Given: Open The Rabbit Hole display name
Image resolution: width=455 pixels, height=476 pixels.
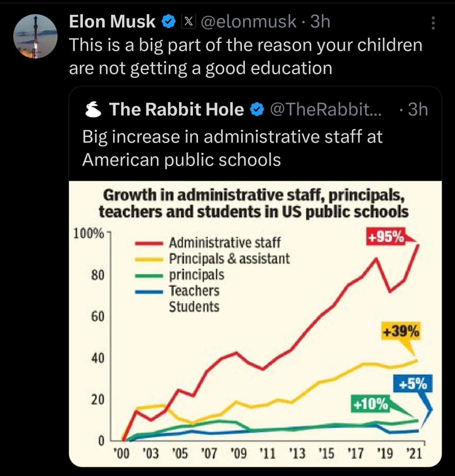Looking at the screenshot, I should pyautogui.click(x=176, y=110).
